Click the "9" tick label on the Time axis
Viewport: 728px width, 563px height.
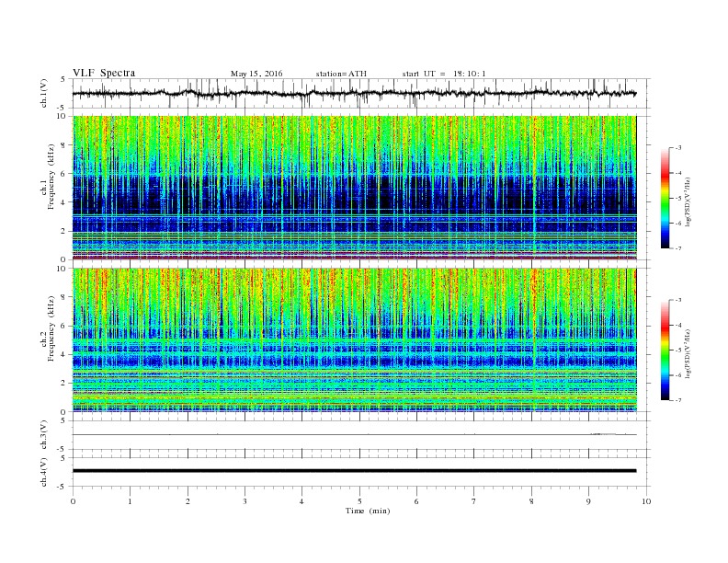coord(588,501)
